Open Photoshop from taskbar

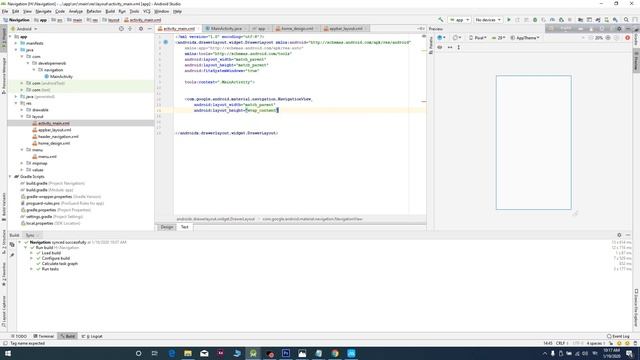286,353
